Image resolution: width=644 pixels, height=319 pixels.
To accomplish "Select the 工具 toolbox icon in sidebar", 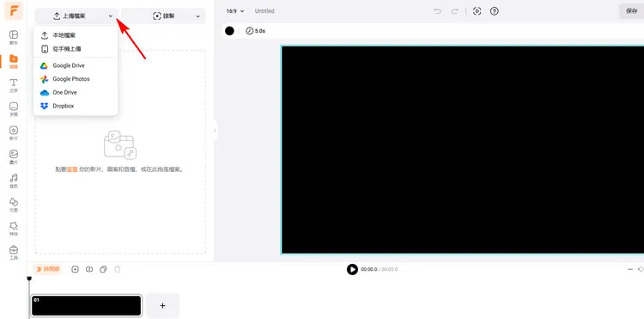I will click(14, 253).
